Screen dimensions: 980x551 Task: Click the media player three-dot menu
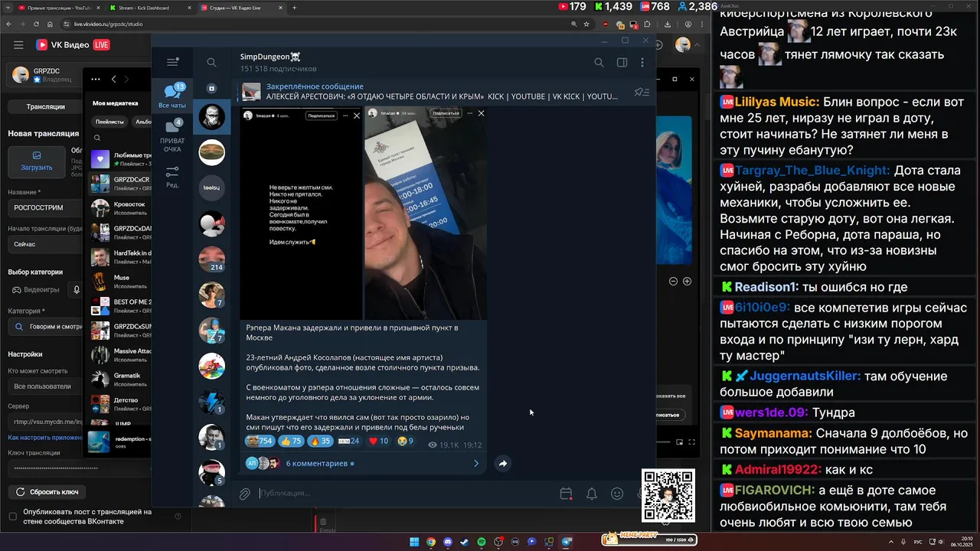click(96, 79)
